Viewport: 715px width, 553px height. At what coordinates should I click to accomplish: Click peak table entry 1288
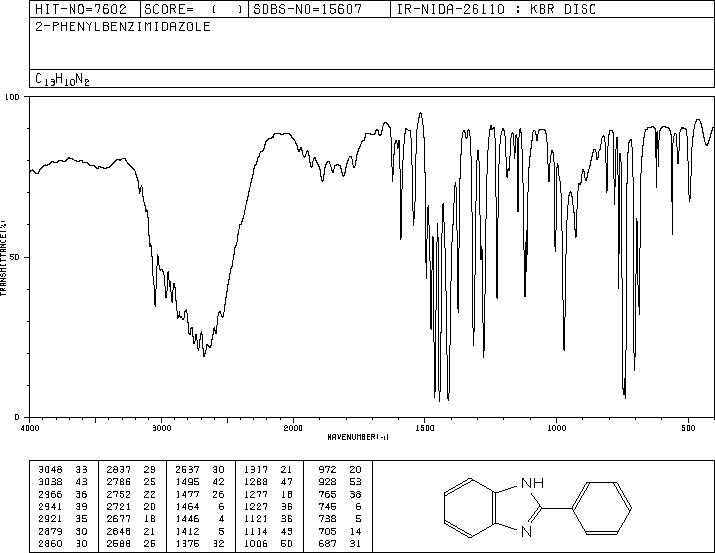coord(256,482)
